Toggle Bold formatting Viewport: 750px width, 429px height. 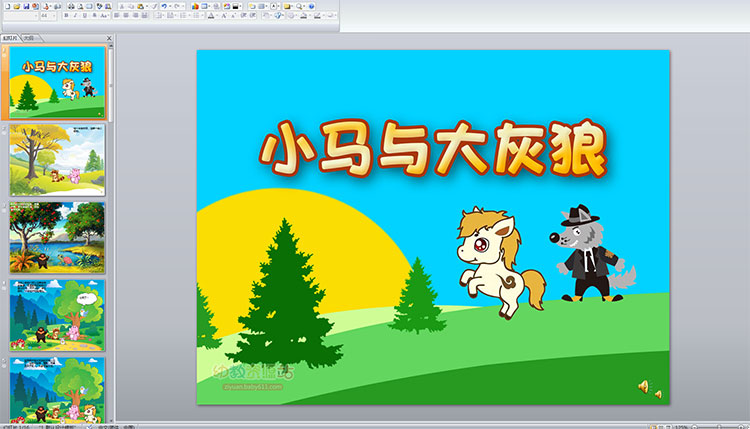(x=66, y=16)
